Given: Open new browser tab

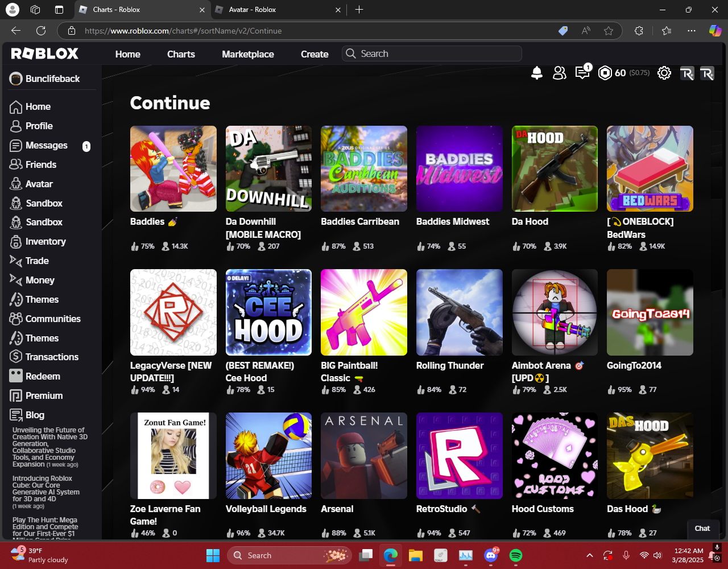Looking at the screenshot, I should click(x=359, y=10).
